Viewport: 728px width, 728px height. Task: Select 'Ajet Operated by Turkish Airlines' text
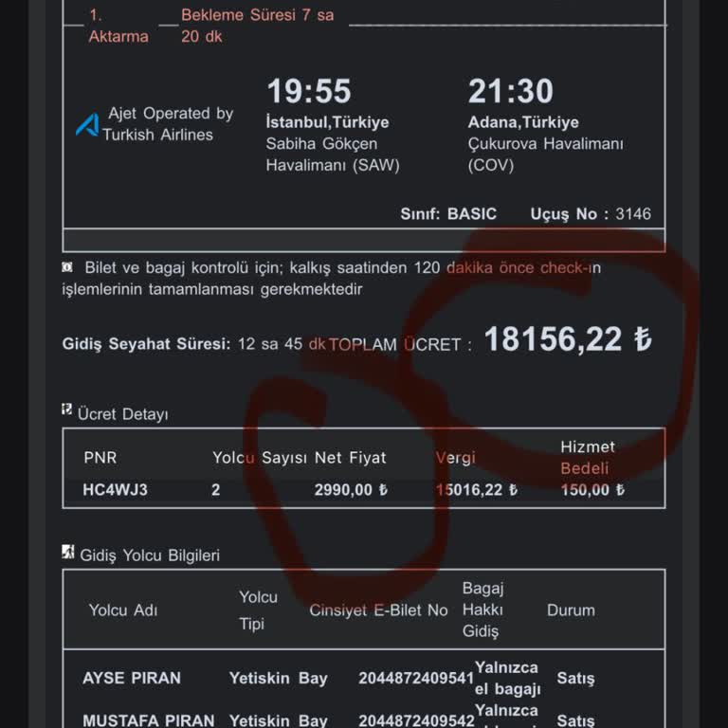point(168,124)
